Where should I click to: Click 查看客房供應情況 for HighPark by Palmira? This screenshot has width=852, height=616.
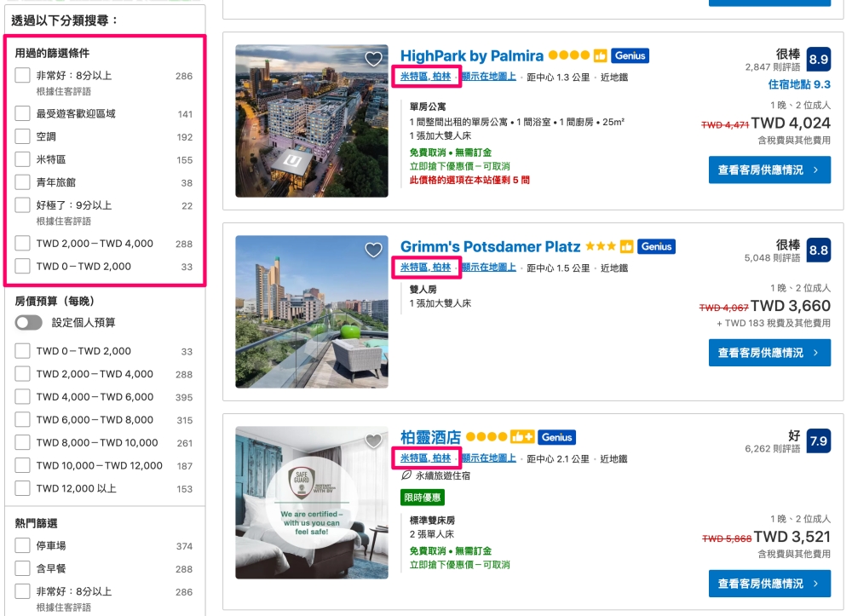(x=769, y=170)
